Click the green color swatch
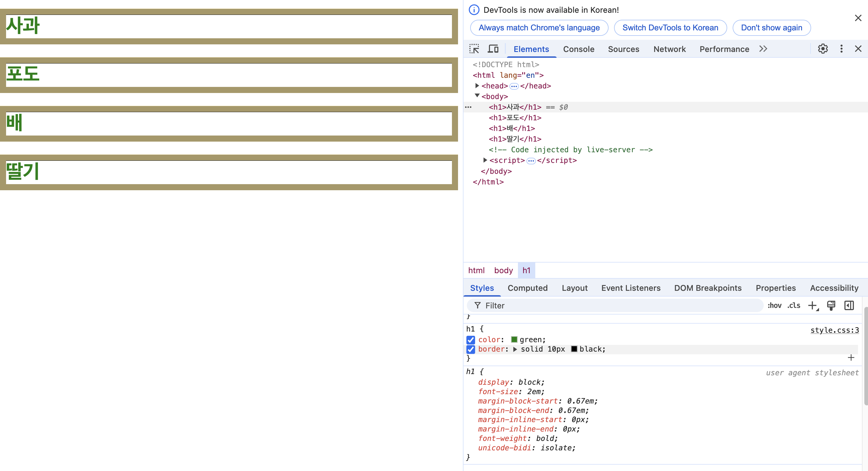This screenshot has height=471, width=868. coord(514,339)
